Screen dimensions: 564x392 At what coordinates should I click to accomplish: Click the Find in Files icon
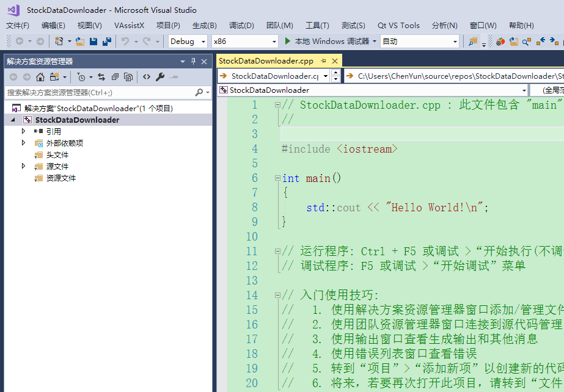coord(473,42)
